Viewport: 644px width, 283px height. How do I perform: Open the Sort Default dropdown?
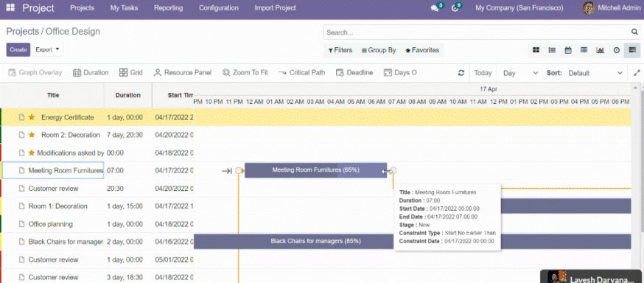[x=595, y=73]
